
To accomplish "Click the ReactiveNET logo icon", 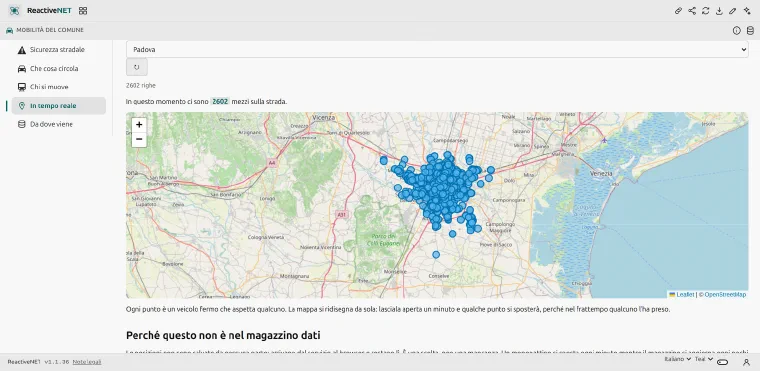I will 15,11.
